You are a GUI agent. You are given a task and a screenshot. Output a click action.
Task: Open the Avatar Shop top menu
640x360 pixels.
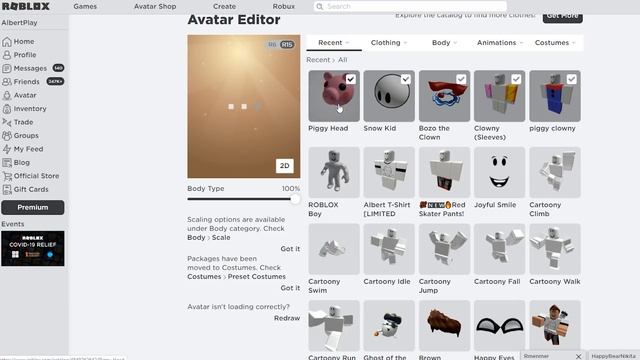tap(155, 7)
